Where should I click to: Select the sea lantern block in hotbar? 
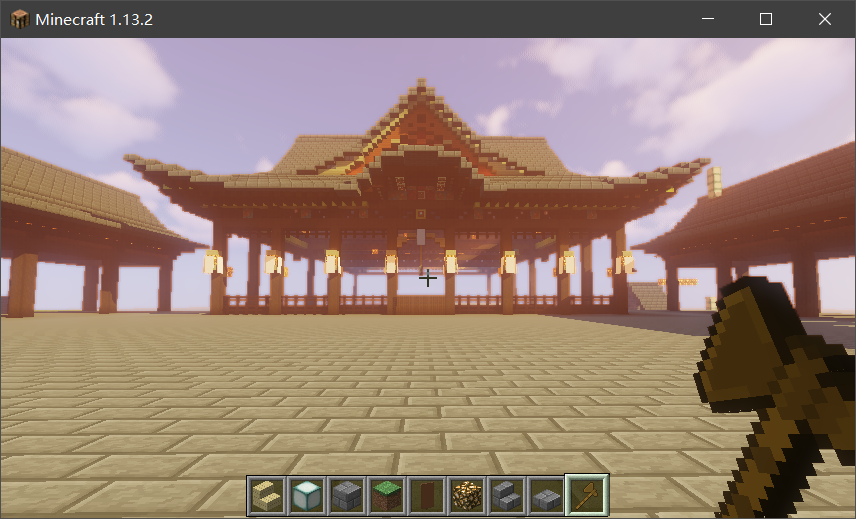pyautogui.click(x=307, y=495)
